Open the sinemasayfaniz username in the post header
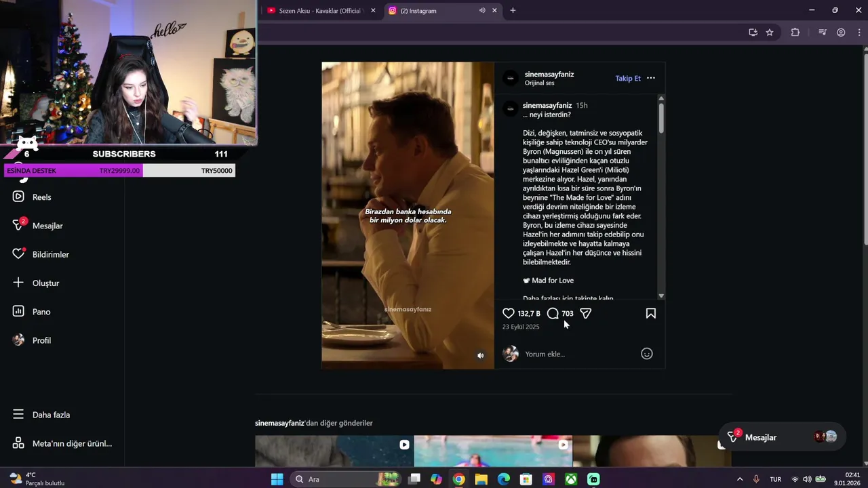 (549, 74)
